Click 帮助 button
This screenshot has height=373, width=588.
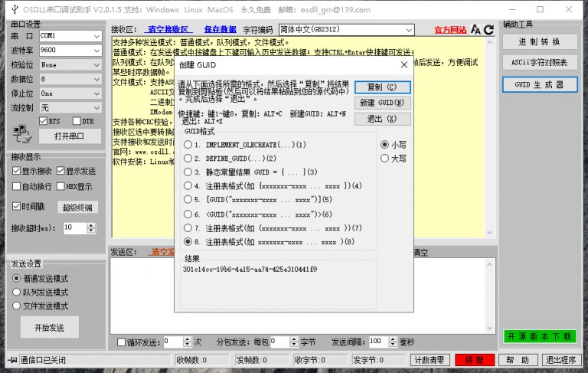pyautogui.click(x=518, y=360)
